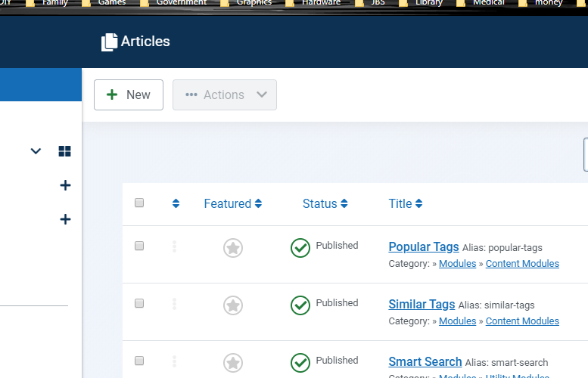Click the New article button
The image size is (588, 378).
(129, 94)
